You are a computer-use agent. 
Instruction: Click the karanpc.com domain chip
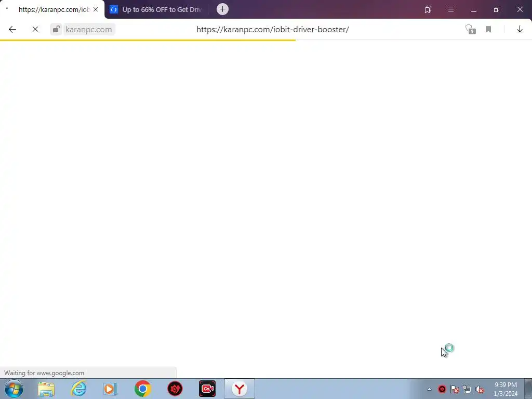click(x=89, y=30)
